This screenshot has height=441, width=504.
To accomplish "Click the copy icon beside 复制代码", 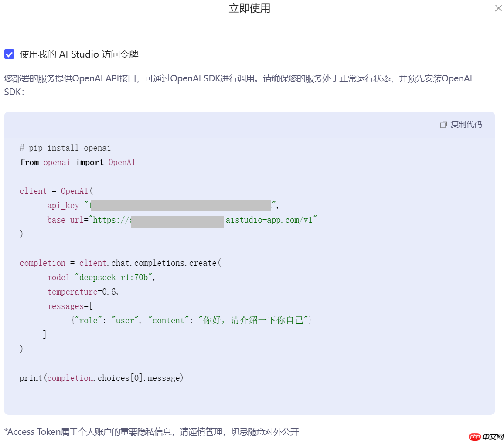I will (443, 125).
